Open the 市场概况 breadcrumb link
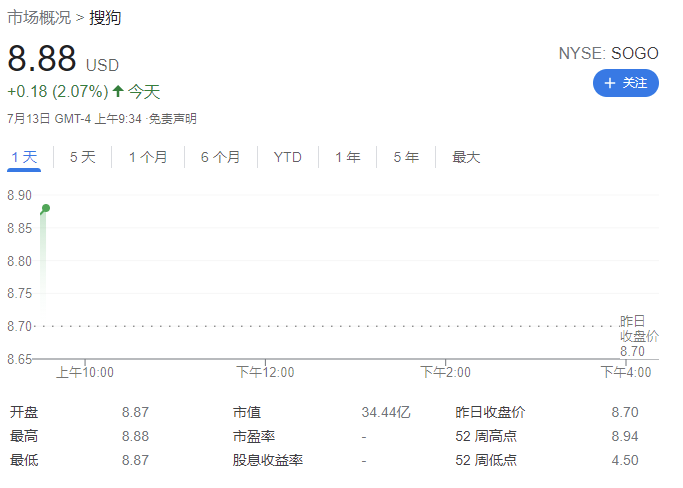Image resolution: width=683 pixels, height=488 pixels. [x=39, y=17]
